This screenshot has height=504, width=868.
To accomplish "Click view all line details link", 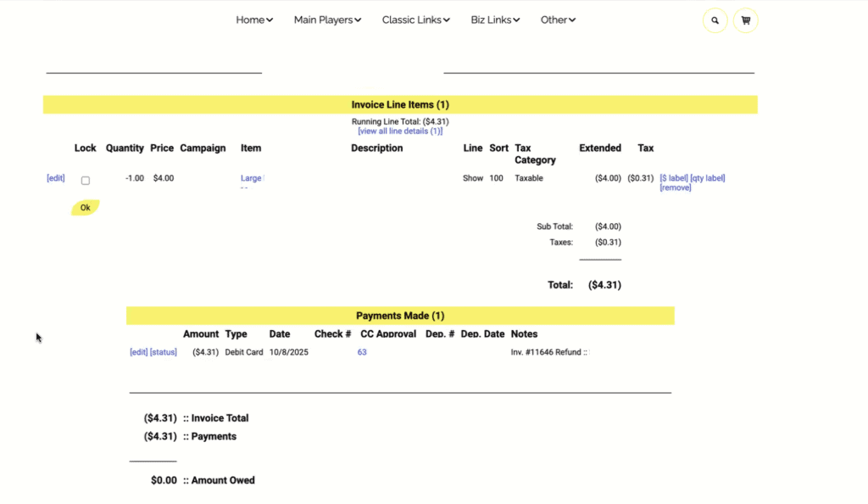I will (x=400, y=132).
